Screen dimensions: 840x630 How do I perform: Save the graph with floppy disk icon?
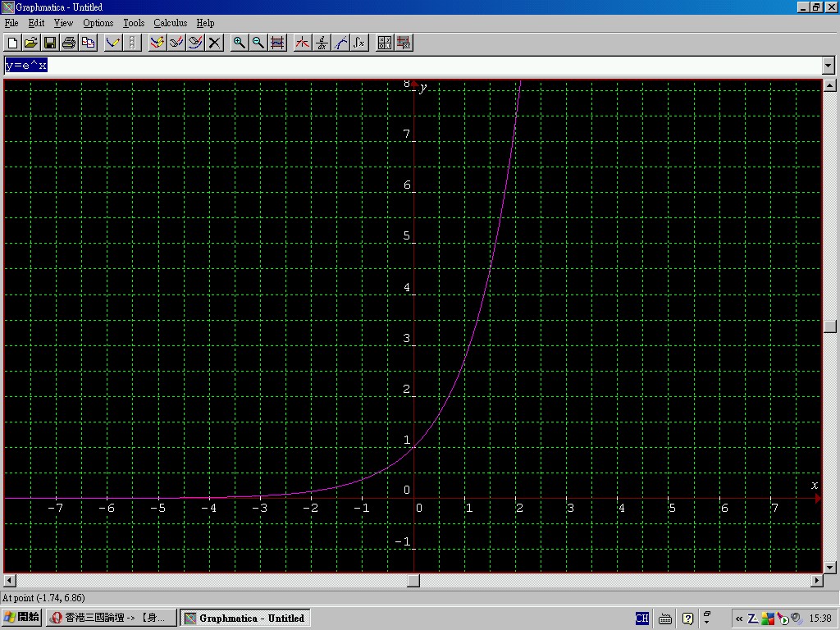point(50,43)
